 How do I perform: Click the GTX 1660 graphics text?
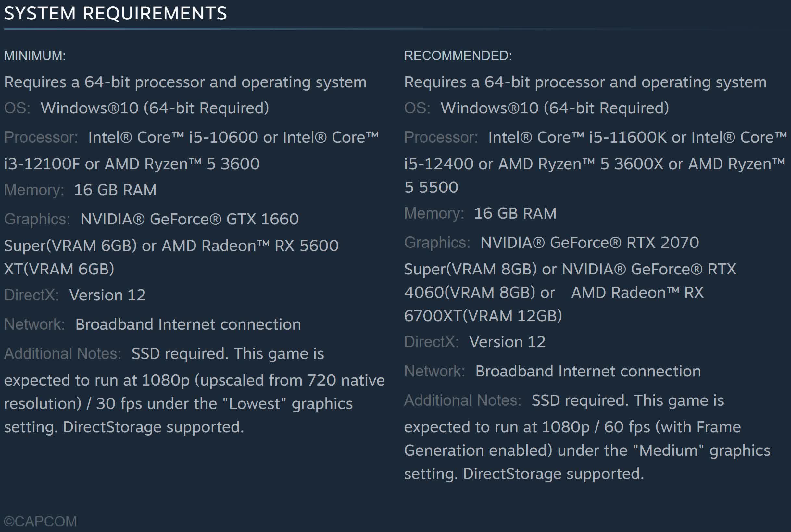tap(262, 219)
